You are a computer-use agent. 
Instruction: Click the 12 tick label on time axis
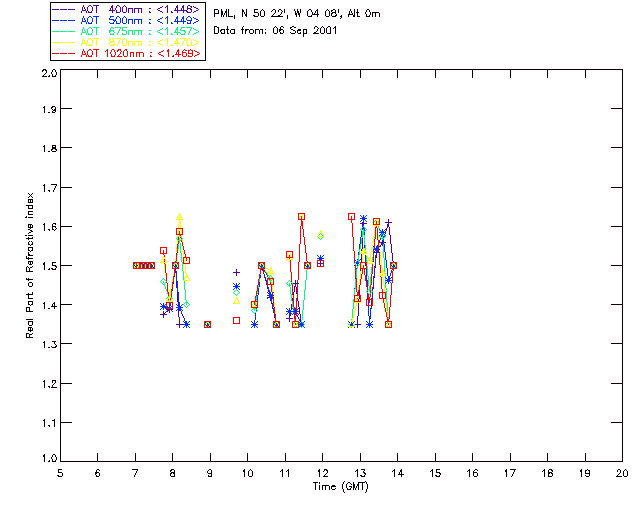coord(322,473)
